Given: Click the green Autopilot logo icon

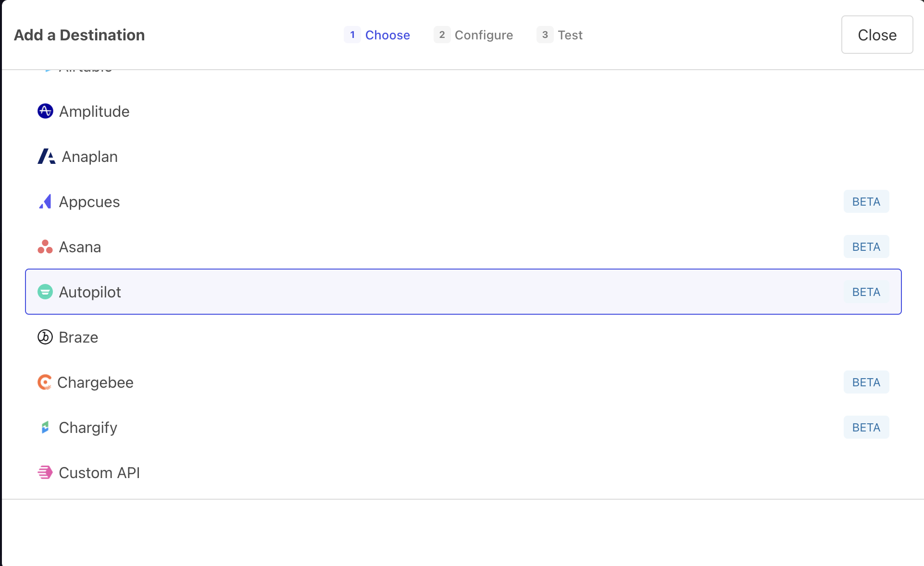Looking at the screenshot, I should [x=45, y=292].
